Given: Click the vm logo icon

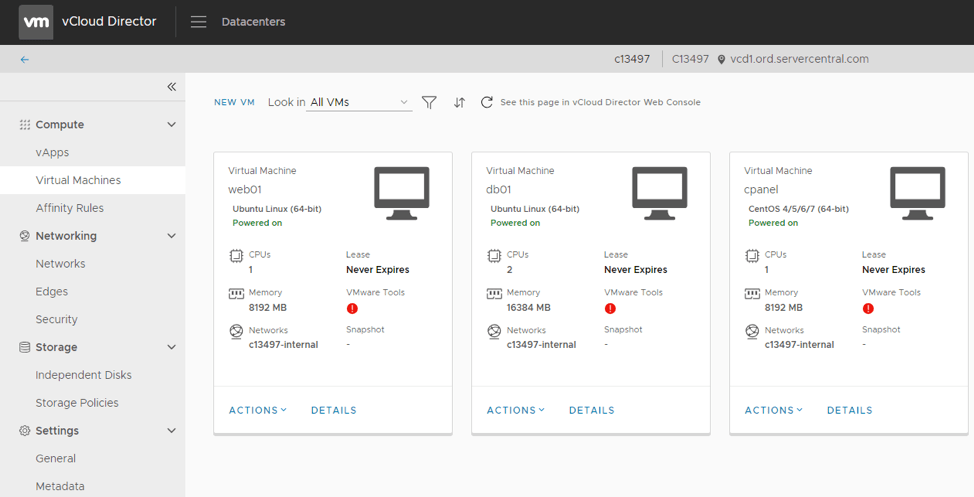Looking at the screenshot, I should (36, 22).
